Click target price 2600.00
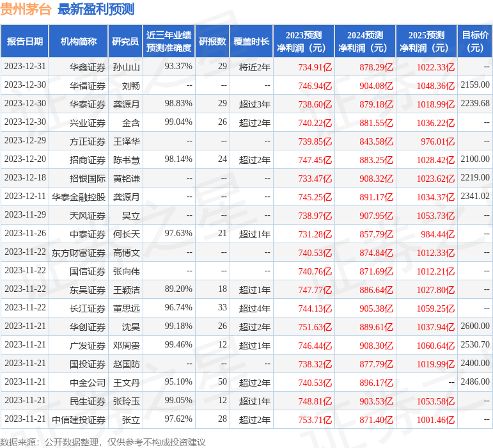The height and width of the screenshot is (448, 493). (475, 326)
